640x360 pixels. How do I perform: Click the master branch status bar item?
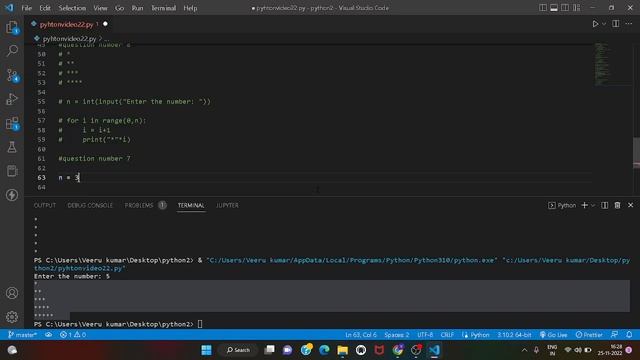click(x=22, y=335)
